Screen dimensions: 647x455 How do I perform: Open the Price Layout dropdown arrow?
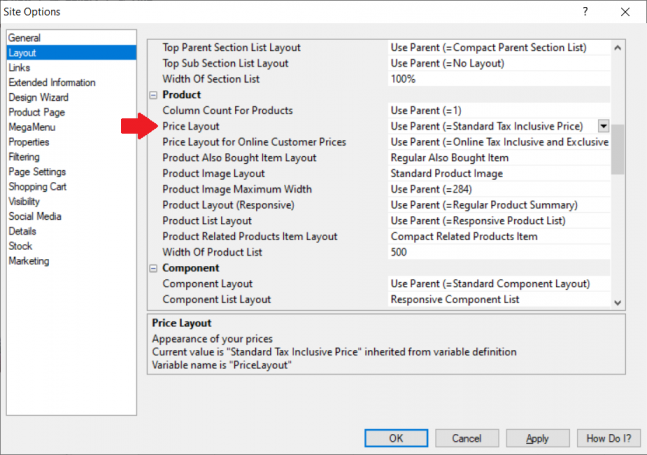pos(604,126)
